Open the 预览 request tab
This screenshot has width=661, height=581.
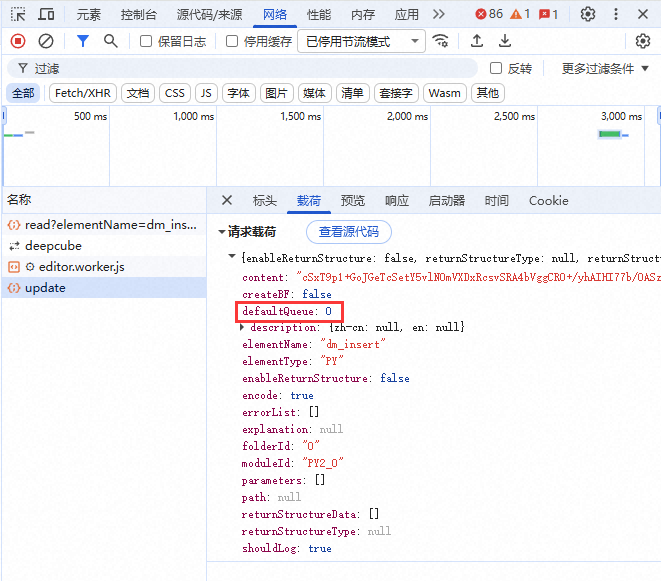click(353, 201)
